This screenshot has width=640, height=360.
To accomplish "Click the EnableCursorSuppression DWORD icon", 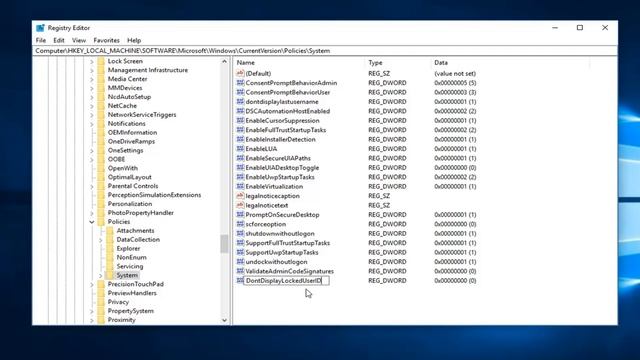I will point(240,120).
